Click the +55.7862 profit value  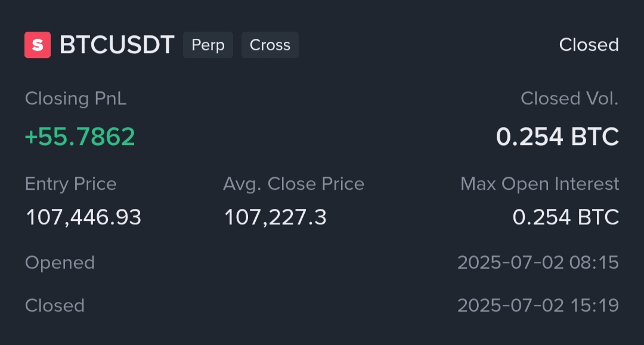80,137
